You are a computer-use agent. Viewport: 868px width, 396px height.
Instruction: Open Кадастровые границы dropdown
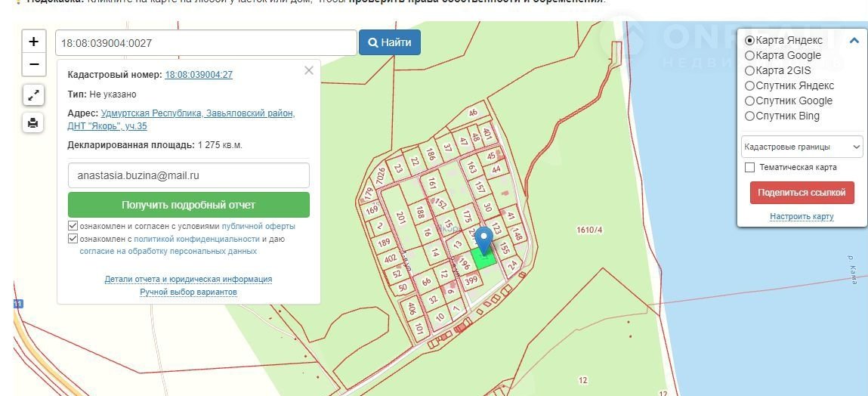point(802,147)
